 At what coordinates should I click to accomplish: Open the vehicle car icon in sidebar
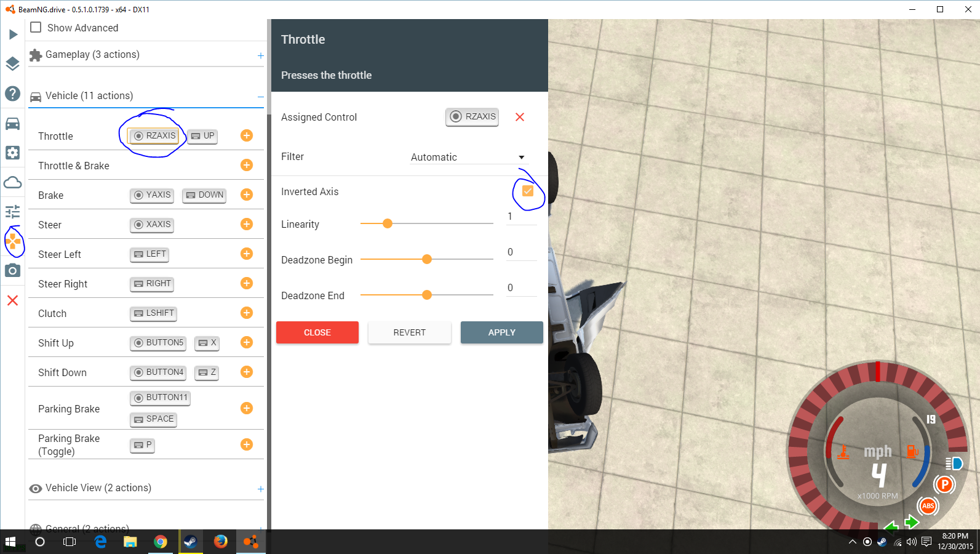click(12, 124)
